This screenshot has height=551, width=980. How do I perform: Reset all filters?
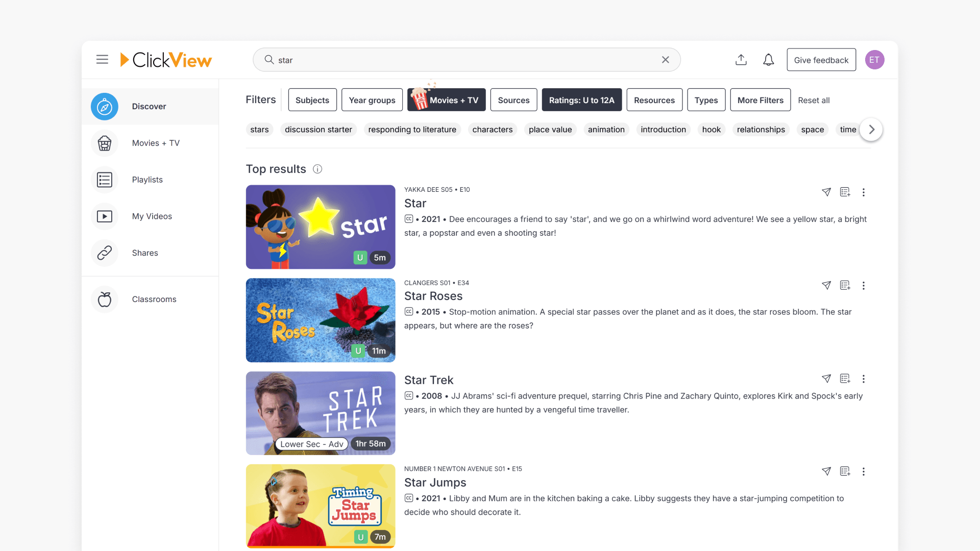coord(814,100)
